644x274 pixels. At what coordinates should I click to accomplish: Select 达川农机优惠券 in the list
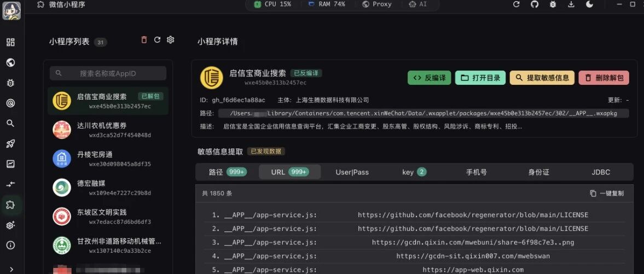click(108, 130)
